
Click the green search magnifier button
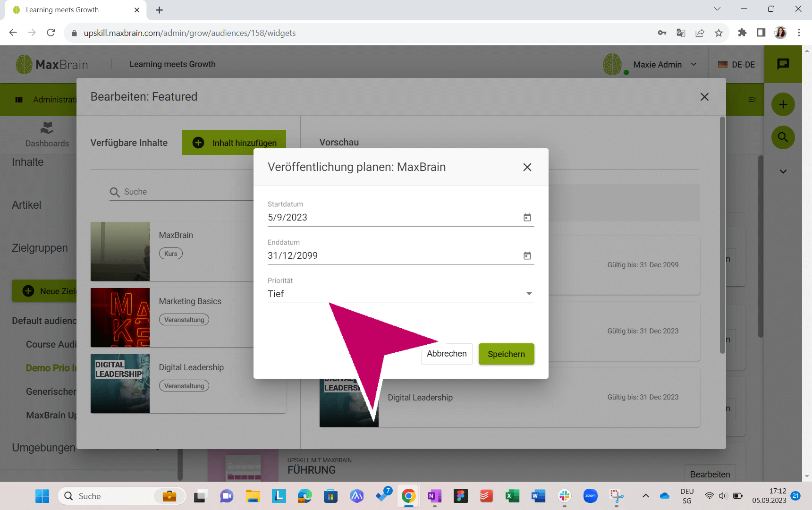[783, 137]
